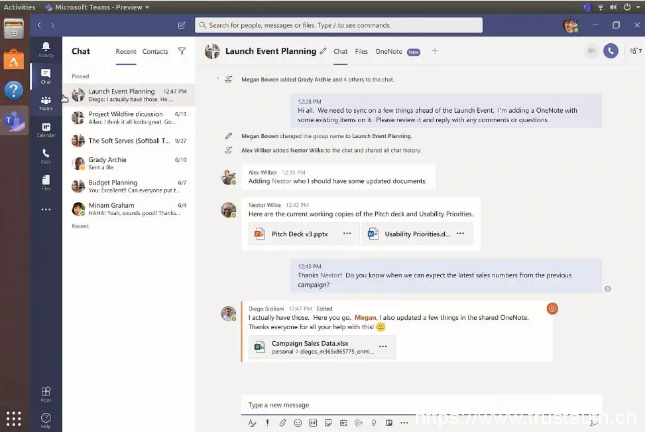Open The Soft Serves softball chat
Viewport: 645px width, 432px height.
click(129, 141)
